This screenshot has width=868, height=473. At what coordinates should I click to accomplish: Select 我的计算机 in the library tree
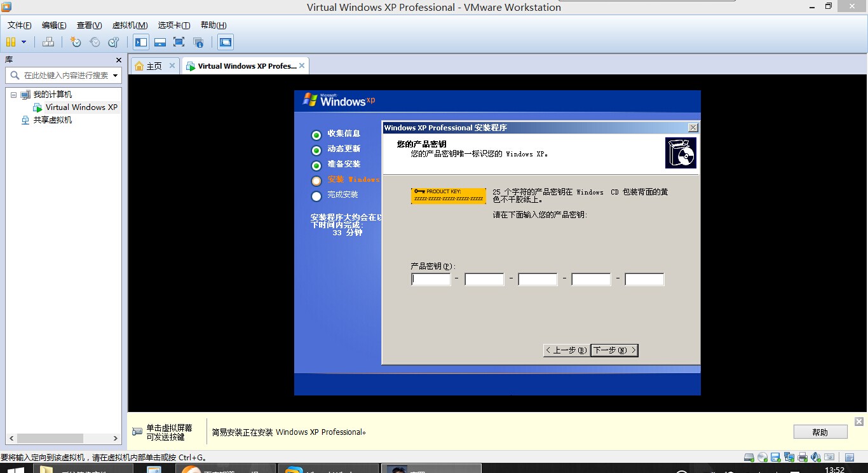coord(53,94)
